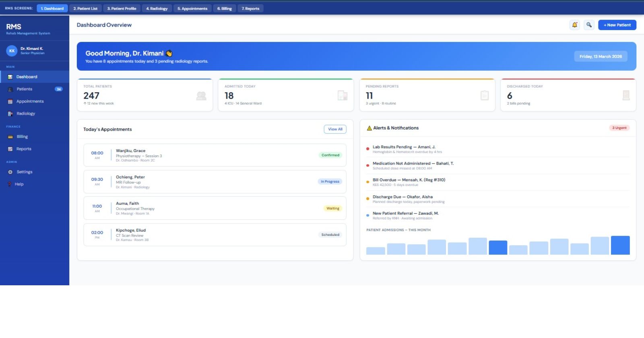Open the Patients sidebar item
The image size is (644, 338).
pos(25,89)
